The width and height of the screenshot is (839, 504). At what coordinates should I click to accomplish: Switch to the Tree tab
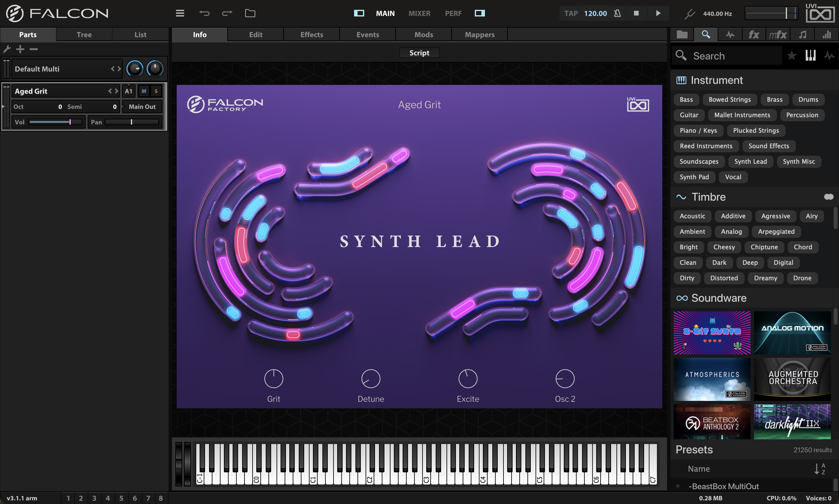[84, 35]
